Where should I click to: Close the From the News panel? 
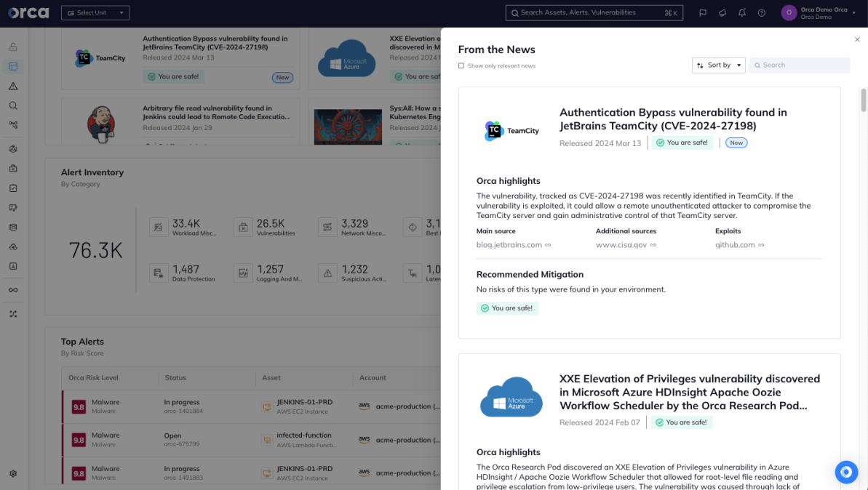pos(857,39)
